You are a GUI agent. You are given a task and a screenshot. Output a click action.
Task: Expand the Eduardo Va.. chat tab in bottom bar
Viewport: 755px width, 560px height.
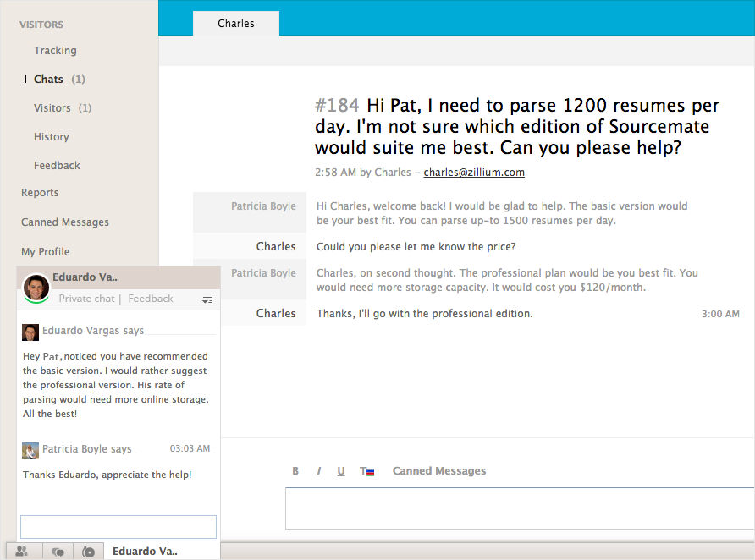pos(146,552)
